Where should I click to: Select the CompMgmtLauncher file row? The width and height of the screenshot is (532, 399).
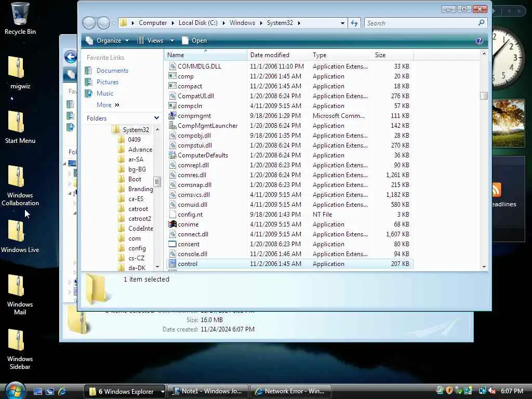tap(289, 126)
